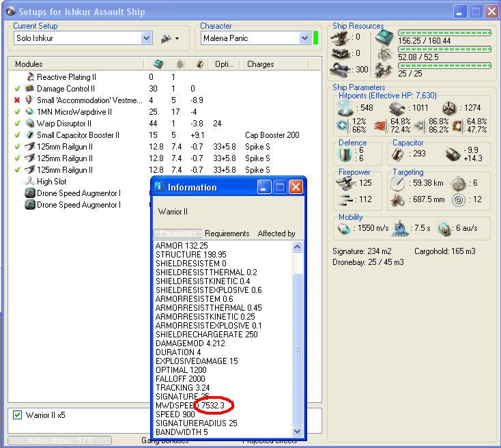Click the Effective HP 7,630 Hitpoints label
Image resolution: width=501 pixels, height=448 pixels.
pos(387,96)
